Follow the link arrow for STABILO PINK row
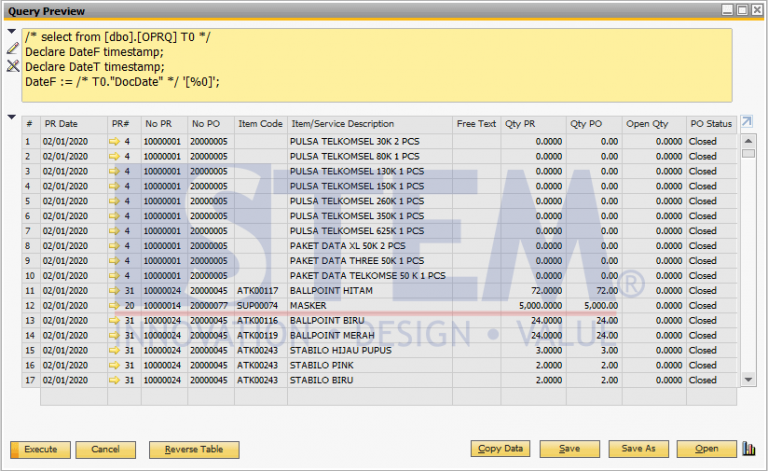Image resolution: width=768 pixels, height=471 pixels. click(x=115, y=365)
